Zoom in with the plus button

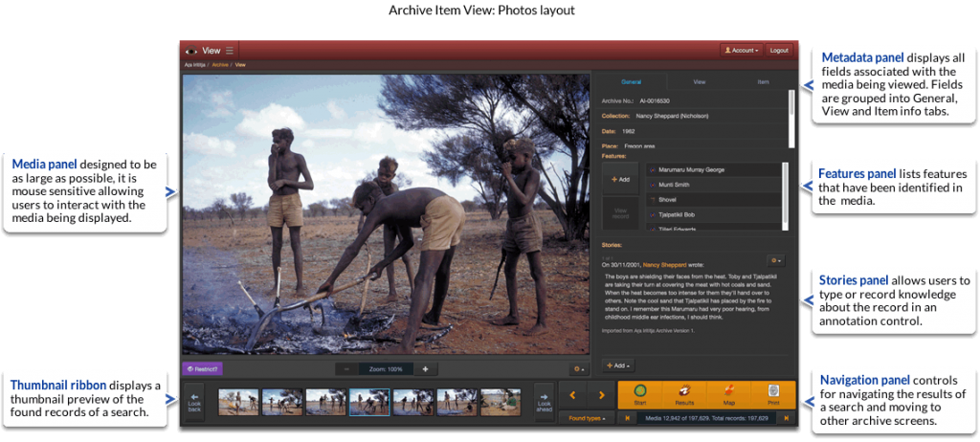click(426, 369)
